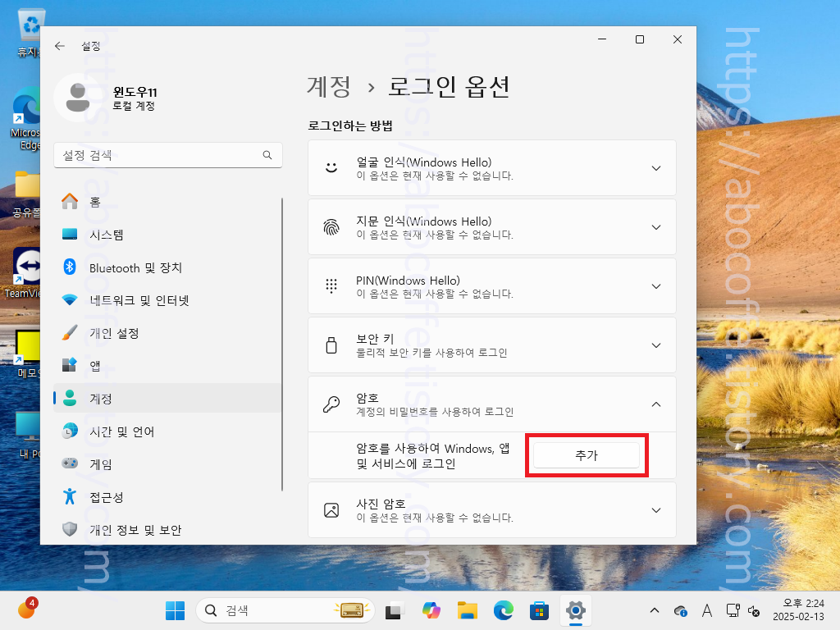
Task: Click the OneDrive cloud tray icon
Action: (680, 610)
